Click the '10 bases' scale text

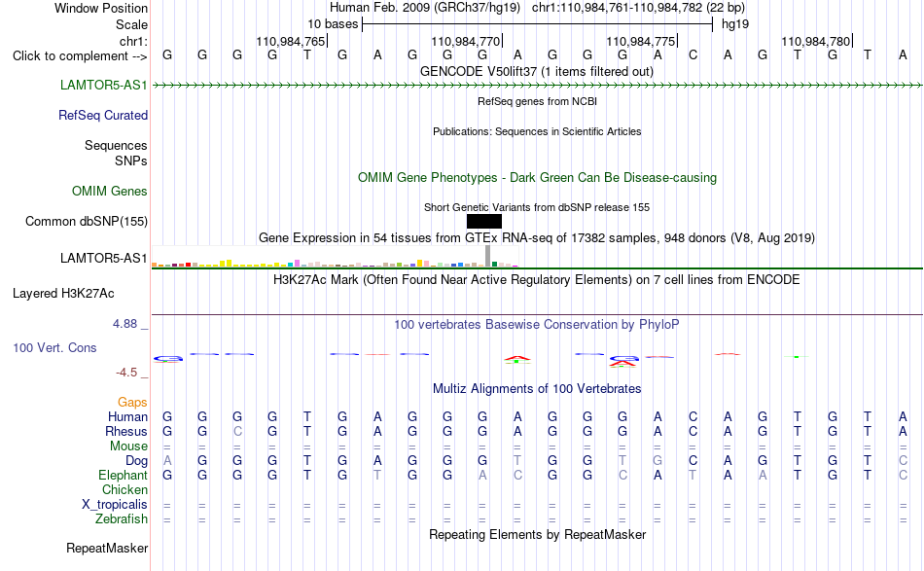(333, 24)
